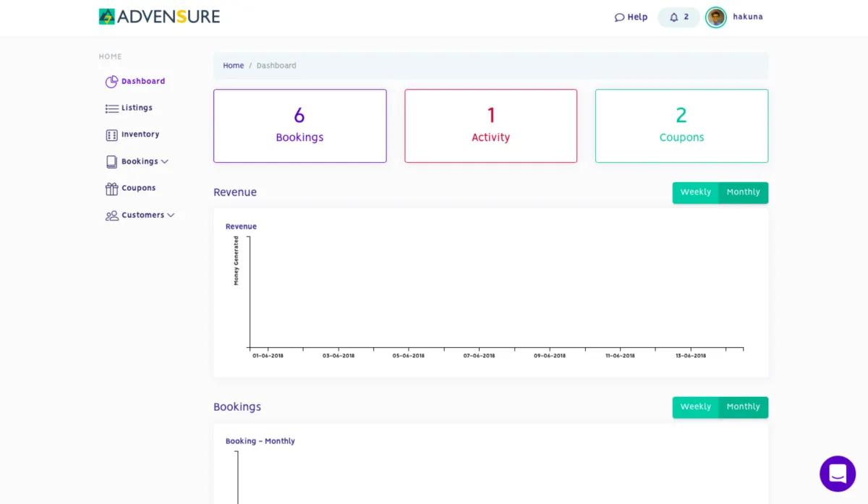Click the 01-06-2018 axis label
The height and width of the screenshot is (504, 868).
[268, 356]
